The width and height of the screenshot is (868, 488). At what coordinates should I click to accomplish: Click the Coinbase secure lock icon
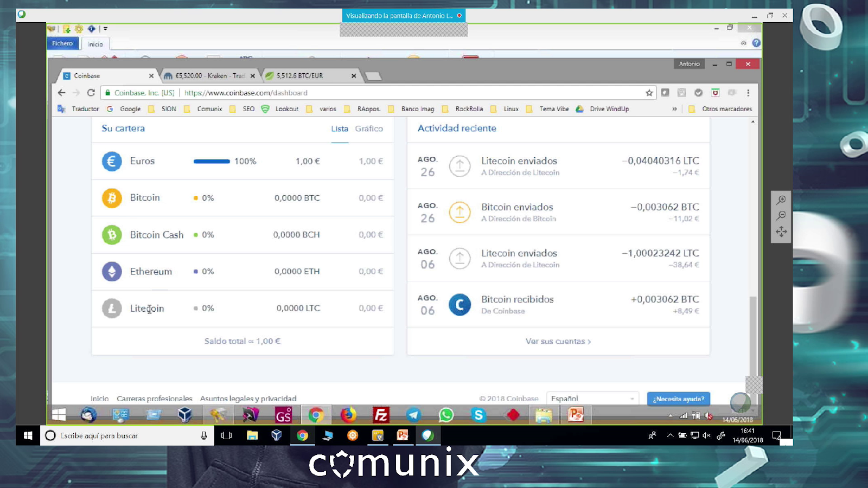pyautogui.click(x=107, y=93)
